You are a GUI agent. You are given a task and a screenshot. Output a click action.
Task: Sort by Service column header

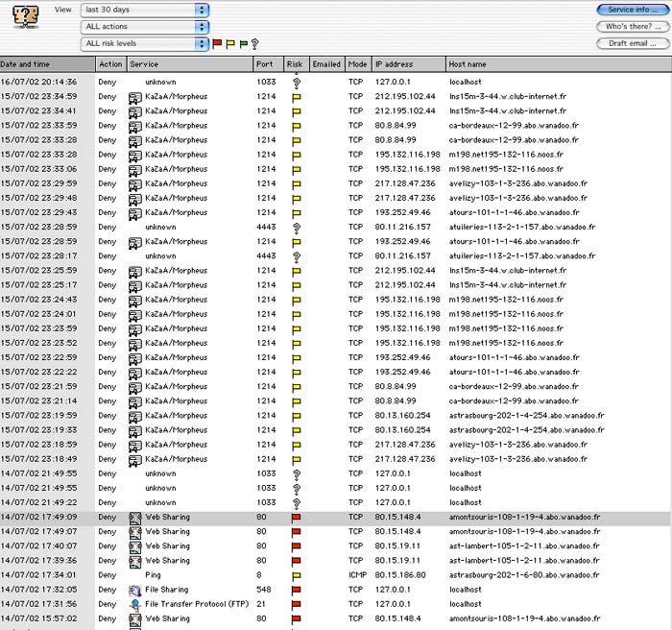190,64
